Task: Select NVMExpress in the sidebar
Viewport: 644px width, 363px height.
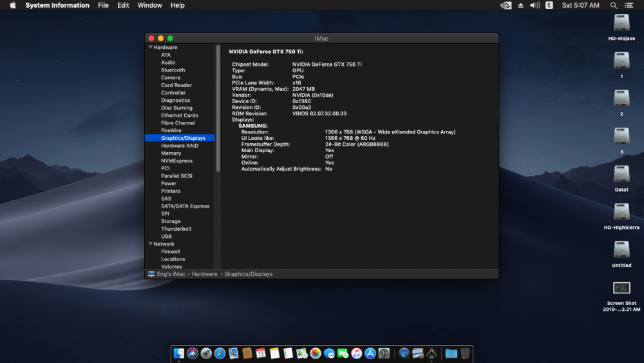Action: tap(176, 161)
